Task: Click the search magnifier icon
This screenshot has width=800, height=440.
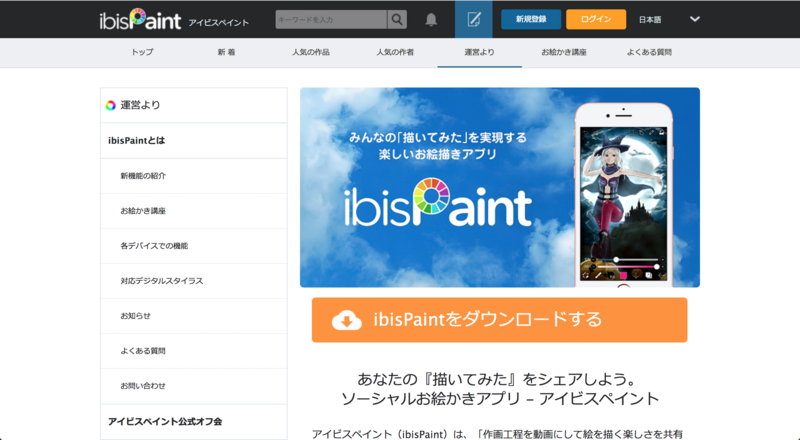Action: point(397,19)
